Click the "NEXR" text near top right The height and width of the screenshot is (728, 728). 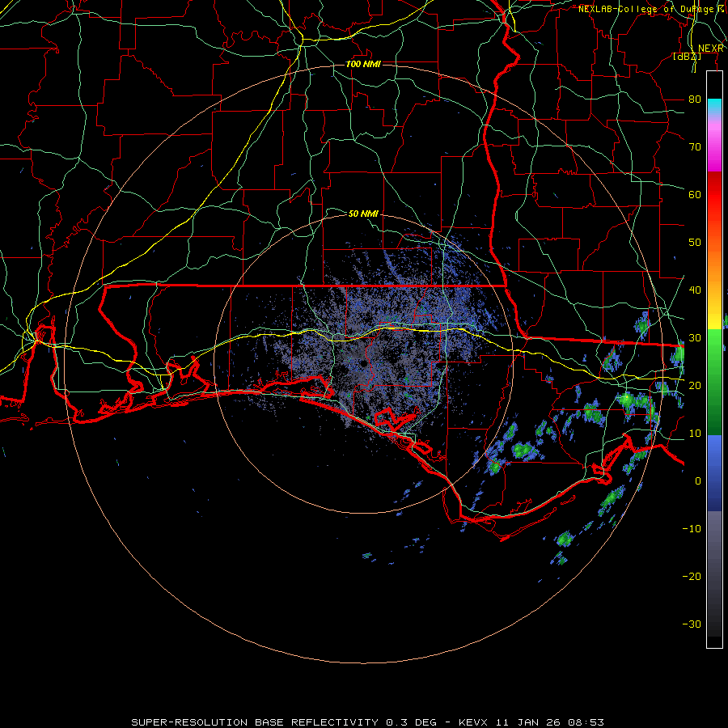point(711,49)
